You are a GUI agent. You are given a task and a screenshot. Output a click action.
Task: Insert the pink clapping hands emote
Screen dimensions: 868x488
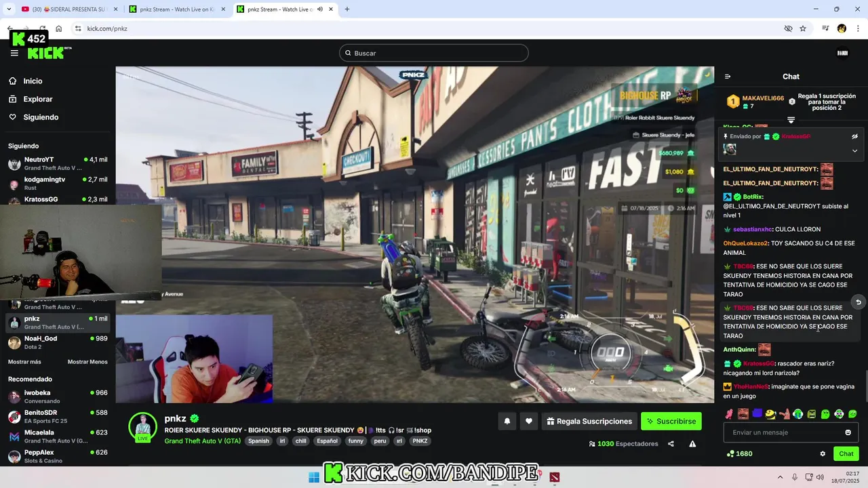point(729,413)
